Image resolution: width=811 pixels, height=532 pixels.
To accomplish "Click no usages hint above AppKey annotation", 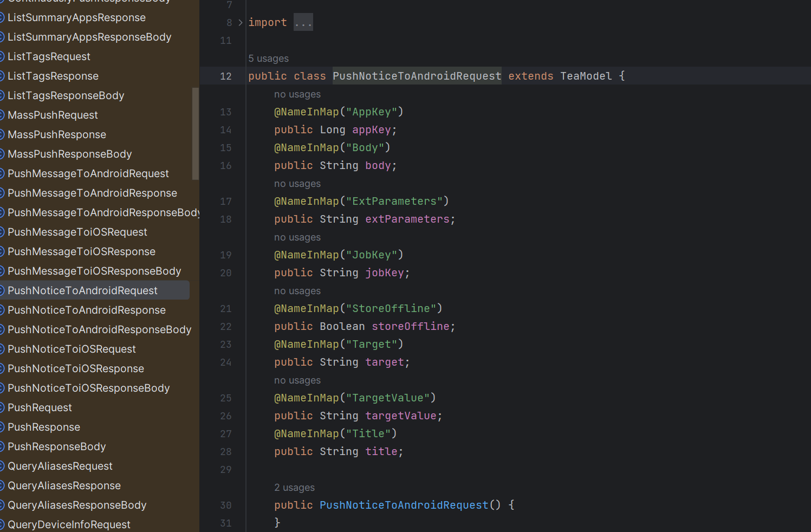I will (297, 94).
